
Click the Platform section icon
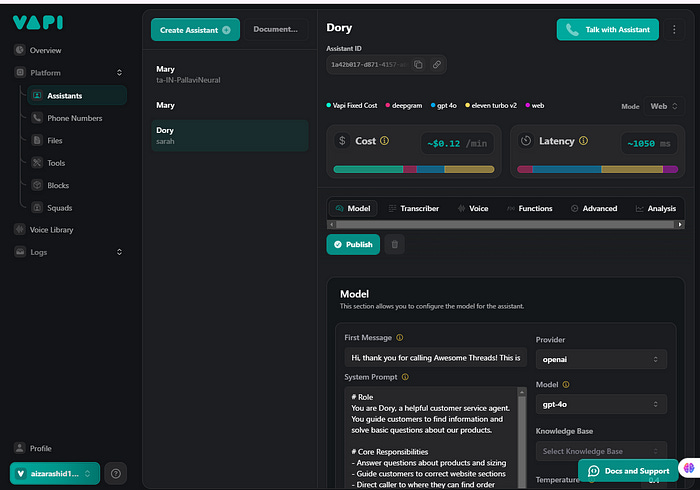pyautogui.click(x=20, y=72)
